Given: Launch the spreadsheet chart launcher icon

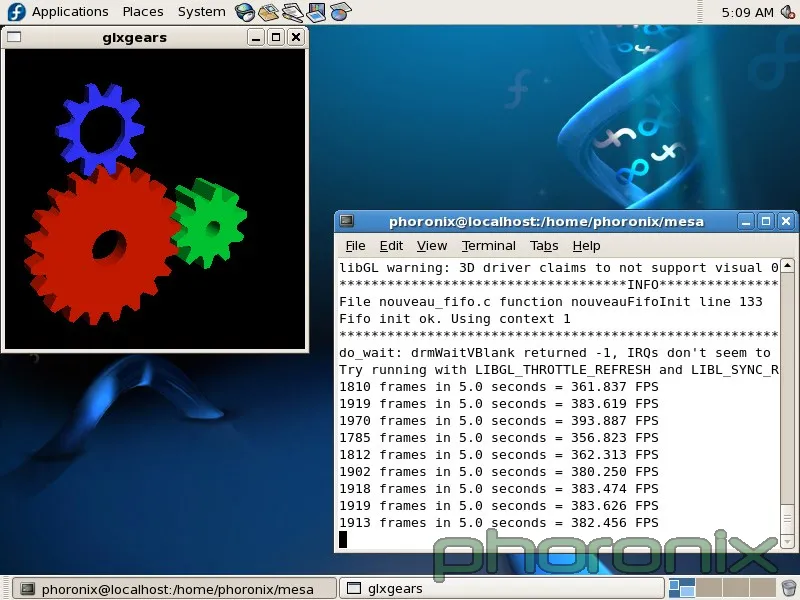Looking at the screenshot, I should click(340, 12).
